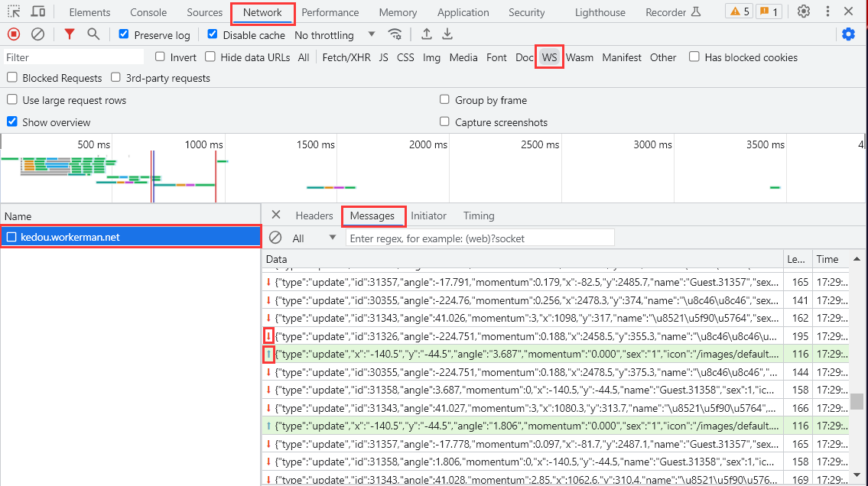Open the Timing tab
This screenshot has height=486, width=868.
[x=479, y=215]
